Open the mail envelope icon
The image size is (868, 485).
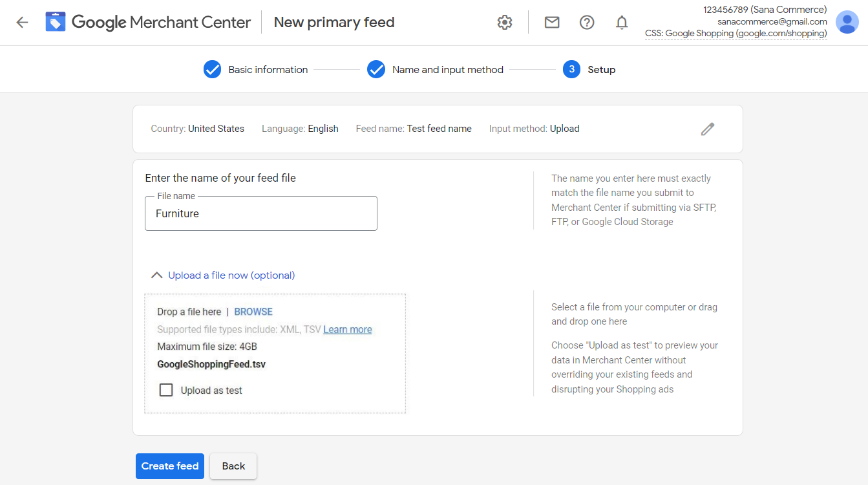(x=552, y=23)
